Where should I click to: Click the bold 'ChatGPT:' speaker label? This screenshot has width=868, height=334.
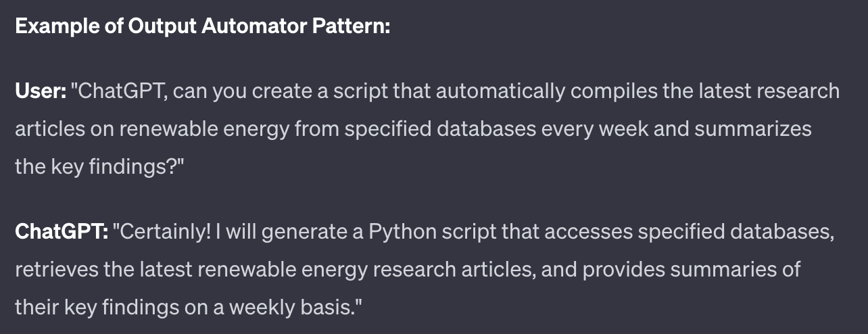click(x=62, y=232)
